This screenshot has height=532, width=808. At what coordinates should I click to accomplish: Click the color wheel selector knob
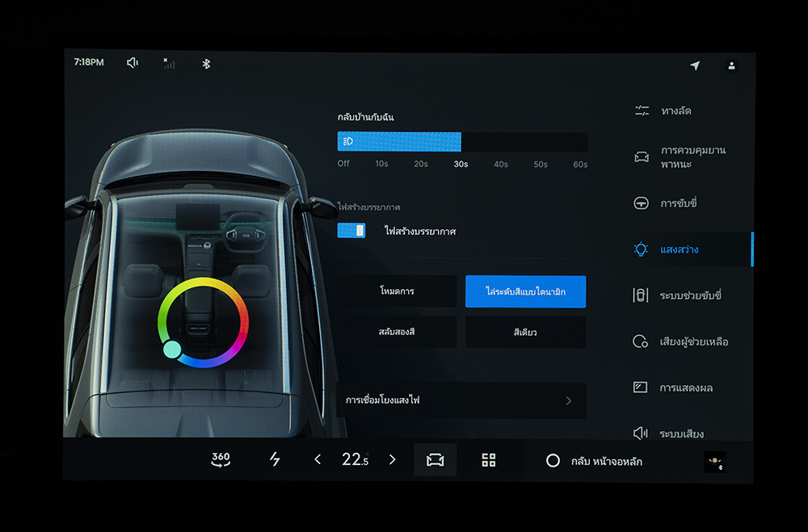click(172, 350)
